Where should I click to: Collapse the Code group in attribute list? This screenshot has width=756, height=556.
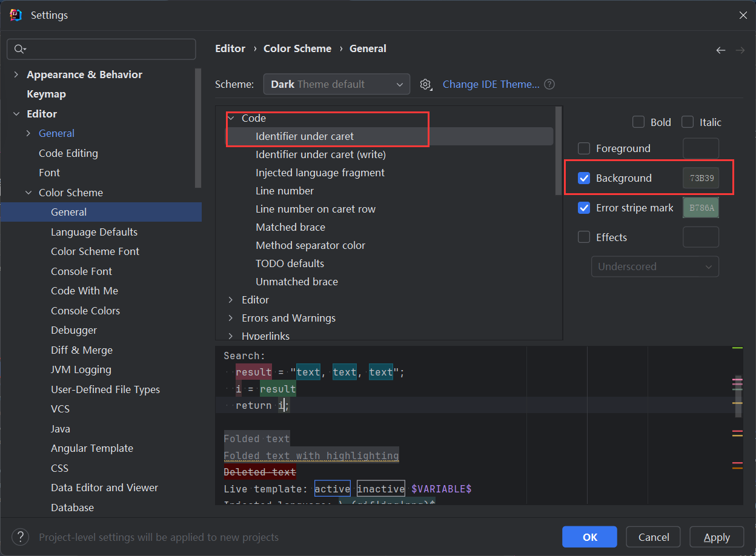(x=231, y=118)
